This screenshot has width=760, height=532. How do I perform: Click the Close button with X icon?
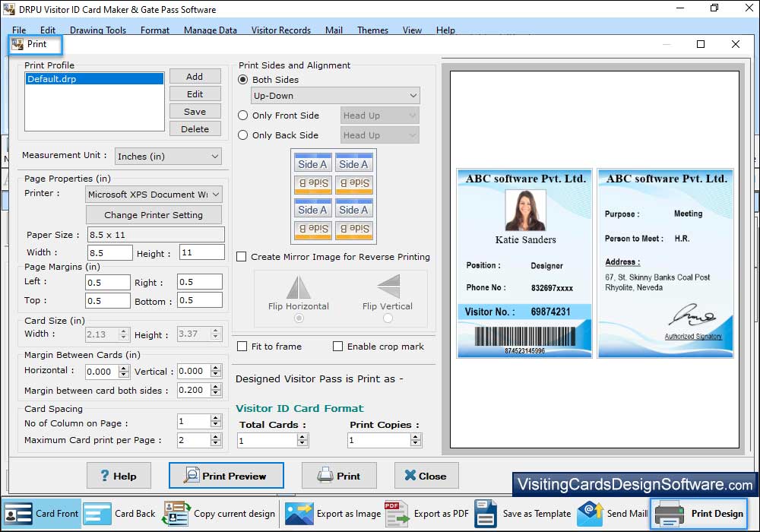pos(426,476)
